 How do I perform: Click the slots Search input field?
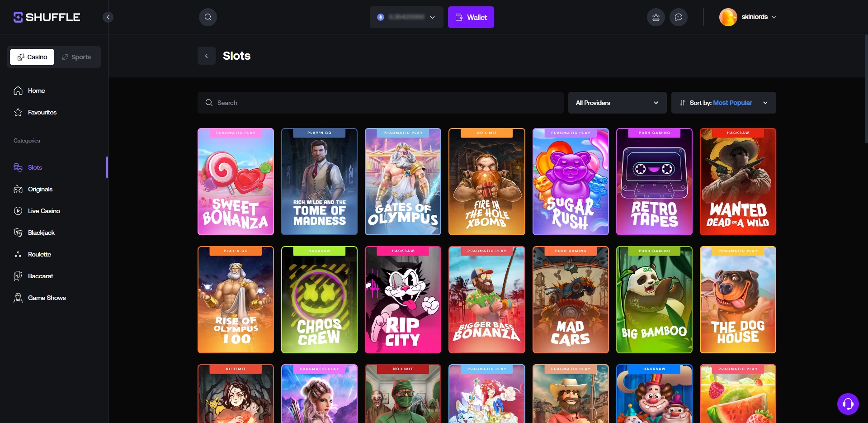coord(380,103)
